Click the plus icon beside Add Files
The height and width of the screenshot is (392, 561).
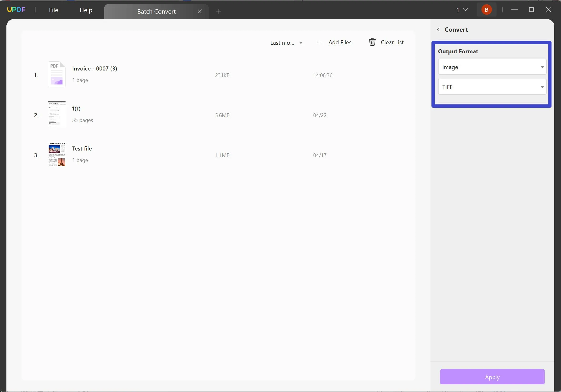click(x=320, y=42)
